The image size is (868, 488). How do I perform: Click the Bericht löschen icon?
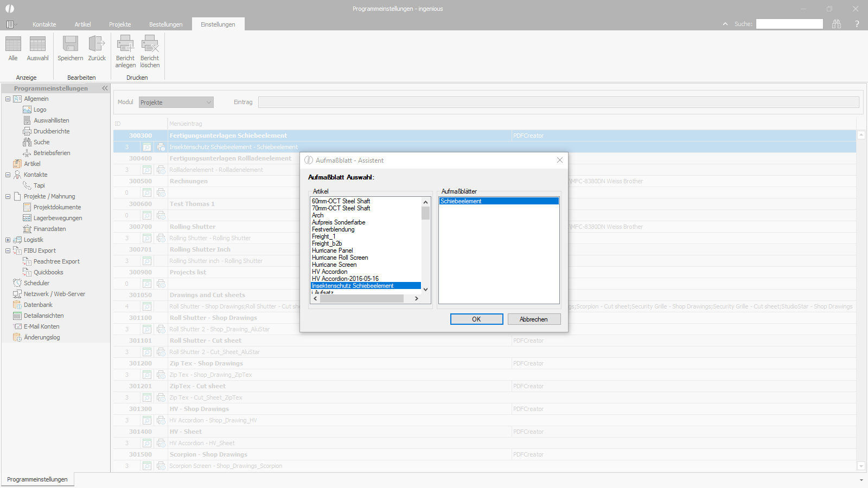click(x=150, y=43)
